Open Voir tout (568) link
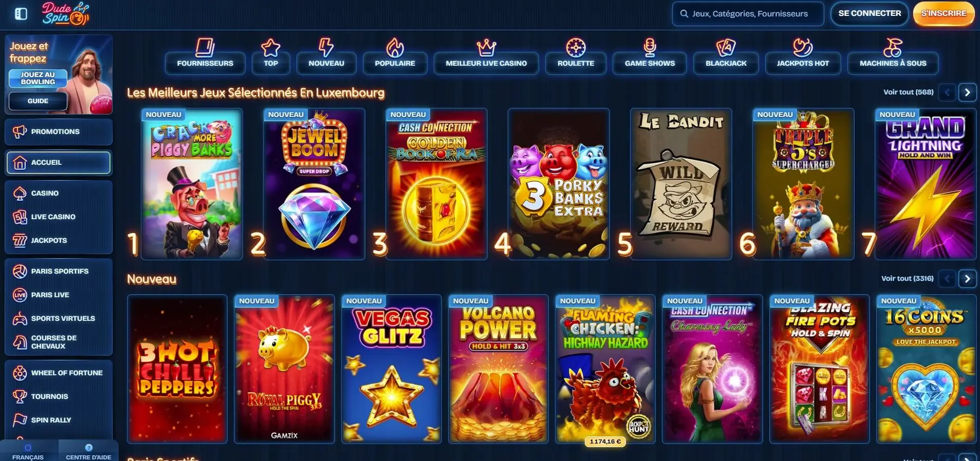Screen dimensions: 980x461 908,92
